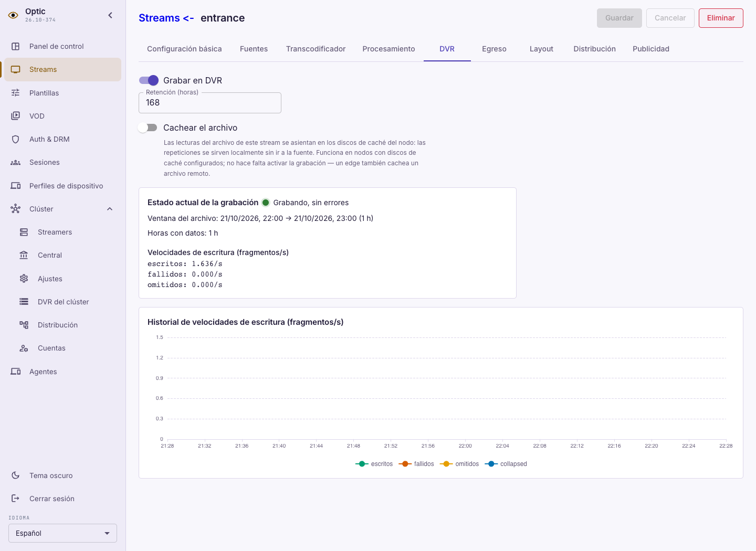Open Auth & DRM shield icon
This screenshot has height=551, width=756.
pyautogui.click(x=16, y=139)
